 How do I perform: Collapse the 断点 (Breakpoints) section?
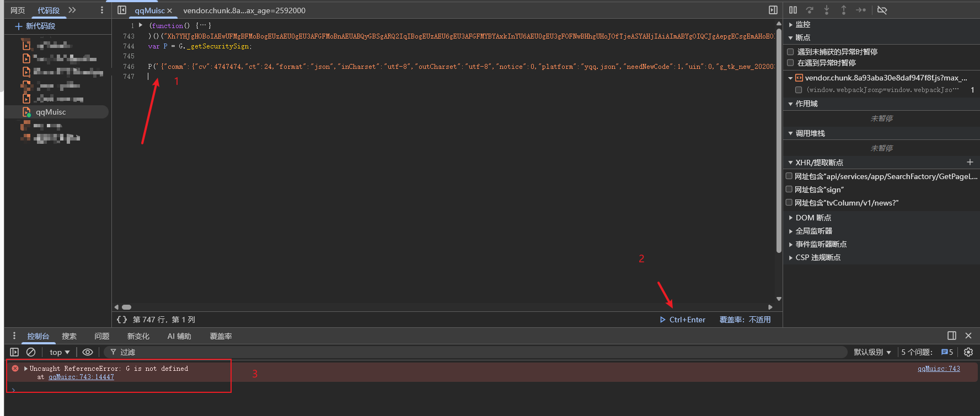pyautogui.click(x=791, y=37)
